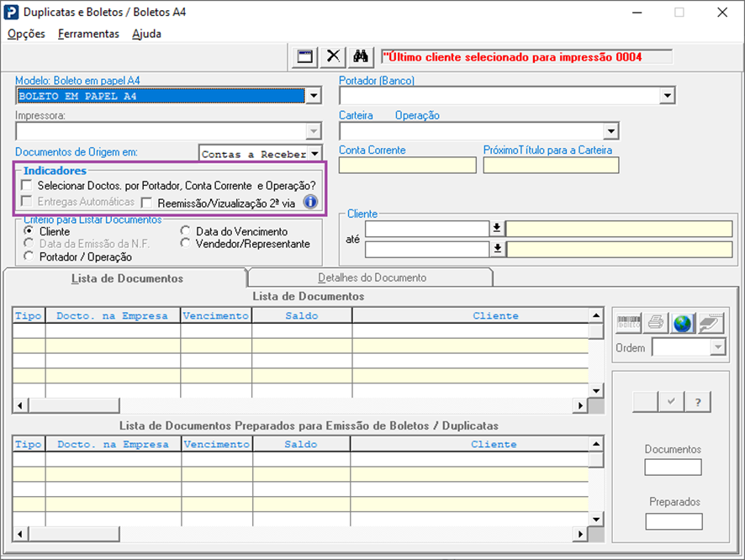Viewport: 745px width, 560px height.
Task: Close the Duplicatas e Boletos window
Action: pyautogui.click(x=722, y=13)
